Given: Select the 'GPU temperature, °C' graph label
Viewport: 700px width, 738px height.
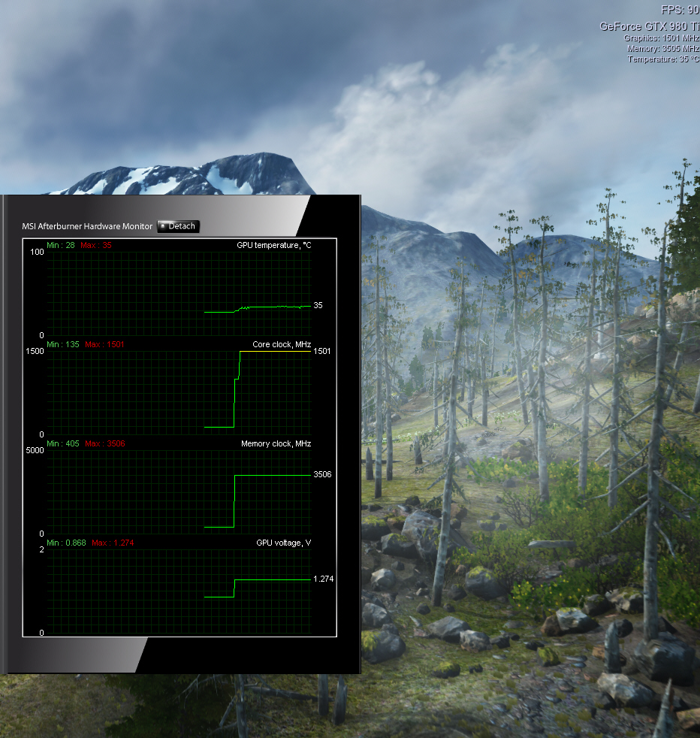Looking at the screenshot, I should coord(274,245).
